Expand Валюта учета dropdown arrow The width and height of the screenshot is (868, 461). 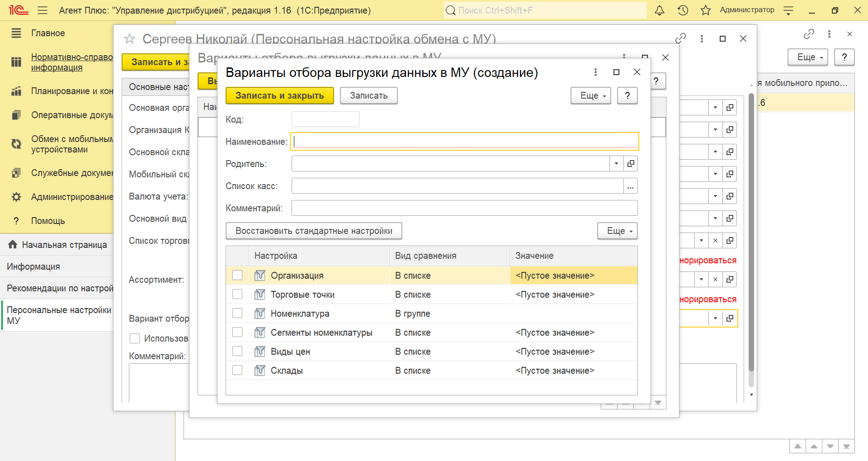(x=715, y=196)
